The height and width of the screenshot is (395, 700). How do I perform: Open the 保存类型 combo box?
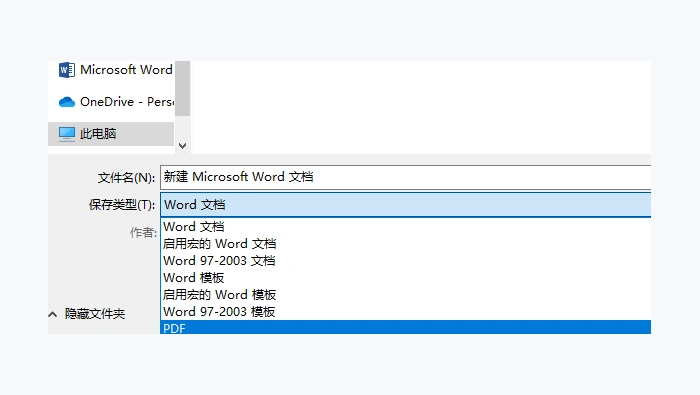405,205
